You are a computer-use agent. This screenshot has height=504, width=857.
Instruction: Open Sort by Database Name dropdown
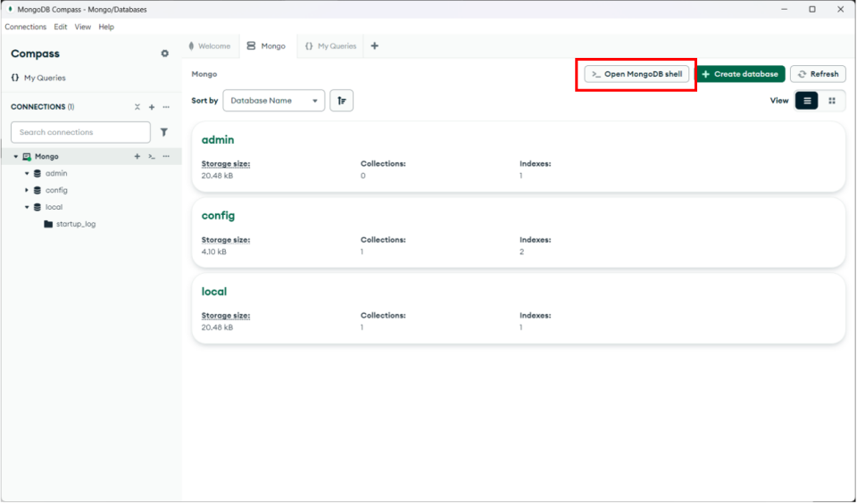[x=274, y=101]
